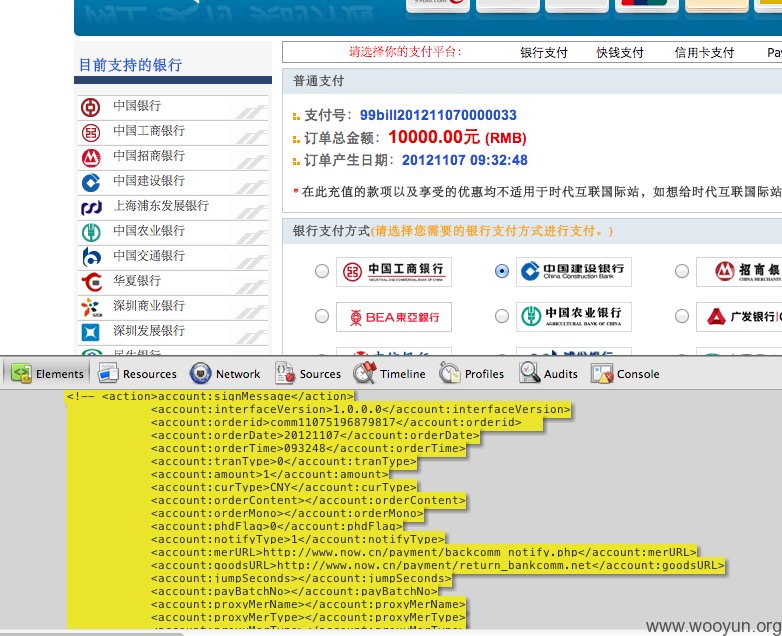782x636 pixels.
Task: Click the 中国交通银行 logo icon in sidebar
Action: tap(91, 257)
